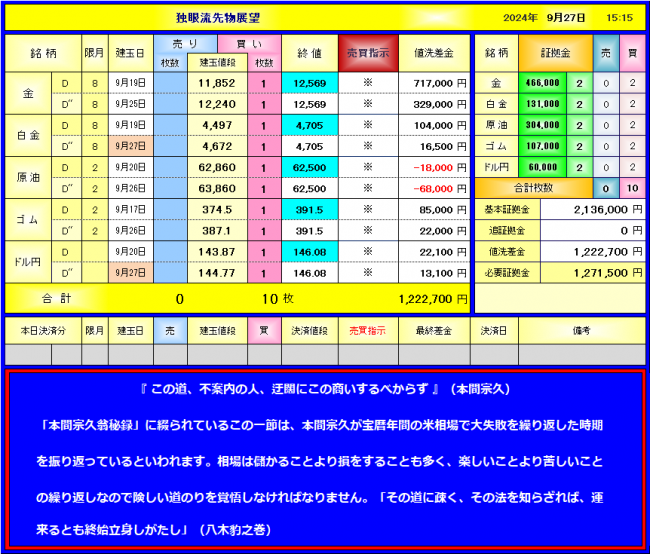Click the 備考 header
This screenshot has height=554, width=650.
pyautogui.click(x=582, y=330)
